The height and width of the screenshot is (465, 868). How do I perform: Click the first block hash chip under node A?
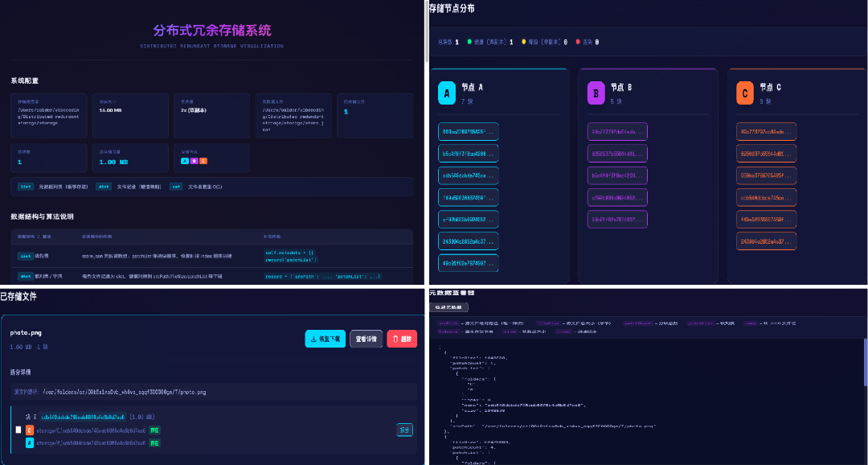click(x=469, y=132)
